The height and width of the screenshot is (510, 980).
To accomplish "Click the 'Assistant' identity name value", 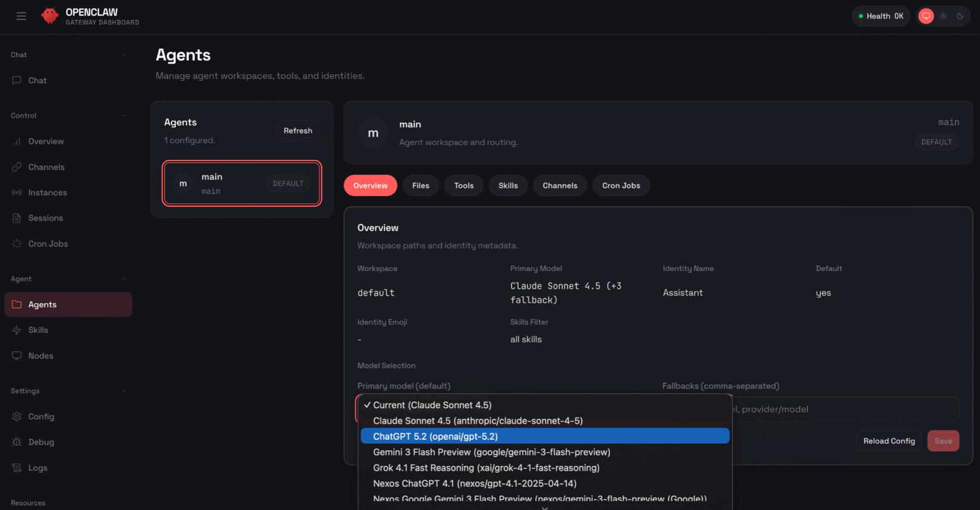I will (683, 293).
